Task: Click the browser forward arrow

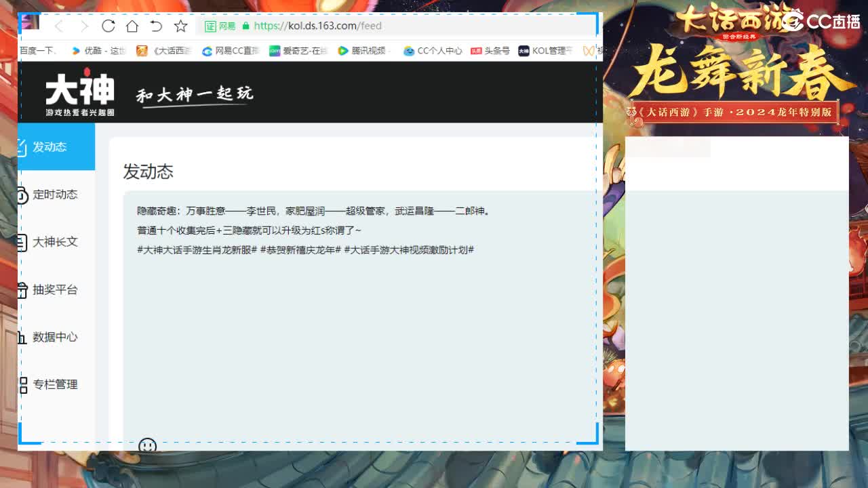Action: (x=84, y=26)
